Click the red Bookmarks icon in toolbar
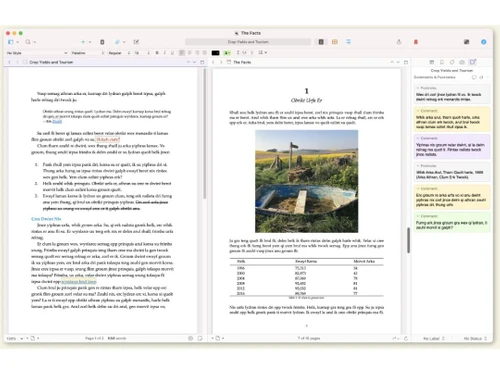500x375 pixels. tap(416, 42)
